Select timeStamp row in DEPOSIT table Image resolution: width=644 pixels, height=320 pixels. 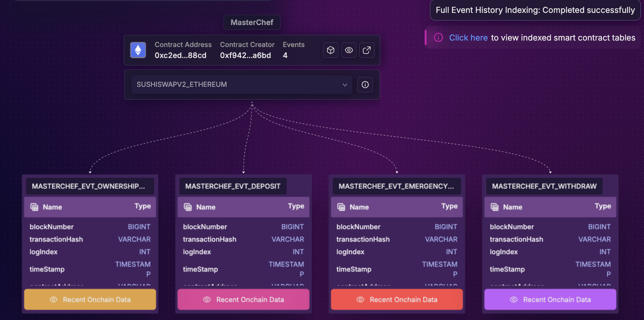244,269
